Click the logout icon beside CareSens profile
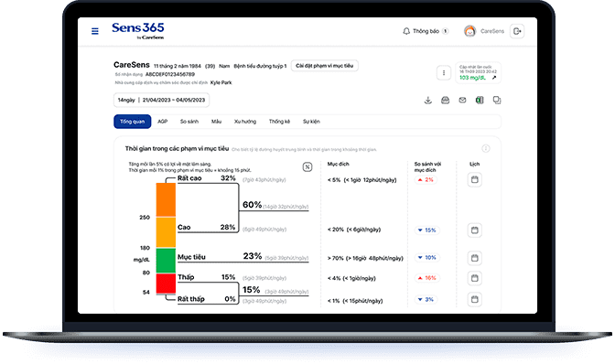The height and width of the screenshot is (364, 615). click(517, 31)
